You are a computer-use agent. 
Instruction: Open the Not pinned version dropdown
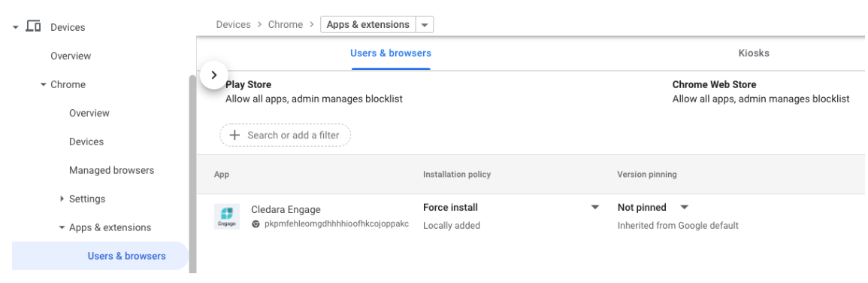(684, 208)
